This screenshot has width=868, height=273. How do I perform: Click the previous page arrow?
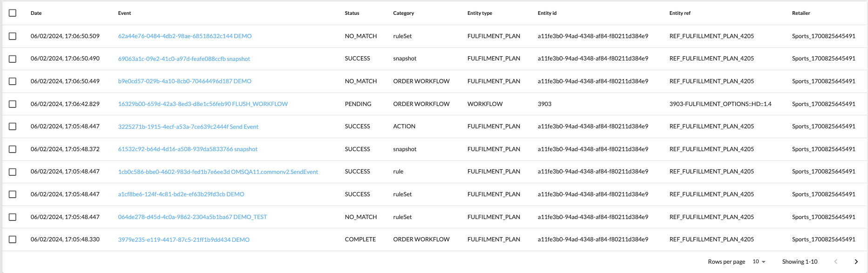coord(835,262)
